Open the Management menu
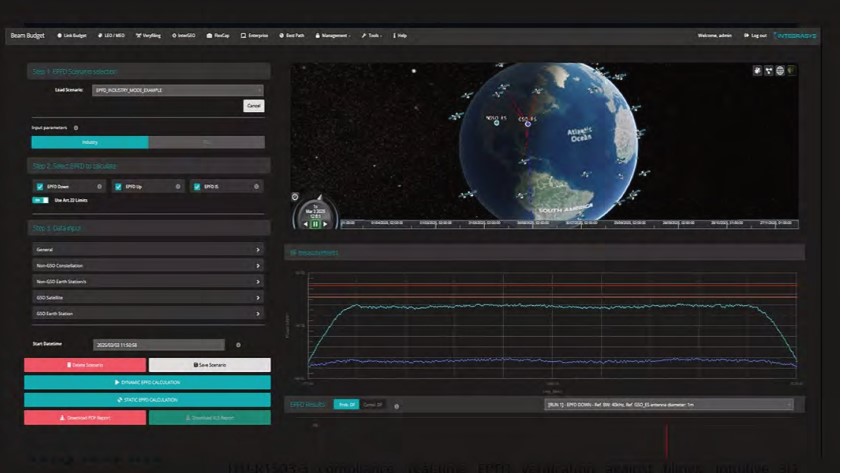The height and width of the screenshot is (473, 841). click(331, 35)
